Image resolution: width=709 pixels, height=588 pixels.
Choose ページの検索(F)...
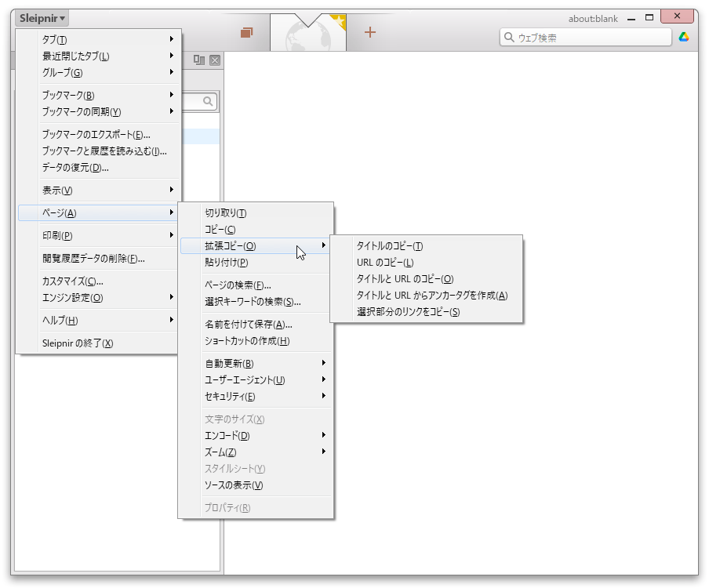point(256,285)
